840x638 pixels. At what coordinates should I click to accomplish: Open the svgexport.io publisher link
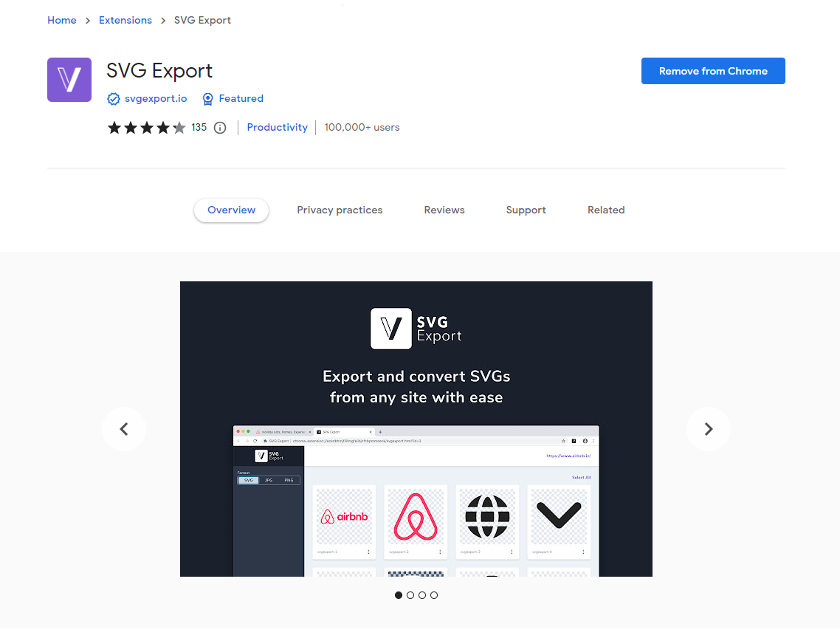pyautogui.click(x=156, y=99)
